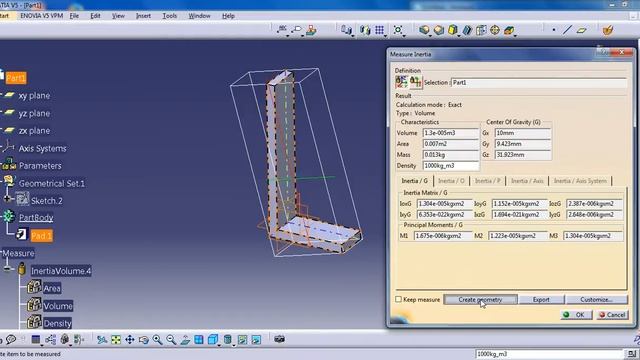Open the ENOVIA V5 VPM menu
This screenshot has height=360, width=640.
point(42,16)
